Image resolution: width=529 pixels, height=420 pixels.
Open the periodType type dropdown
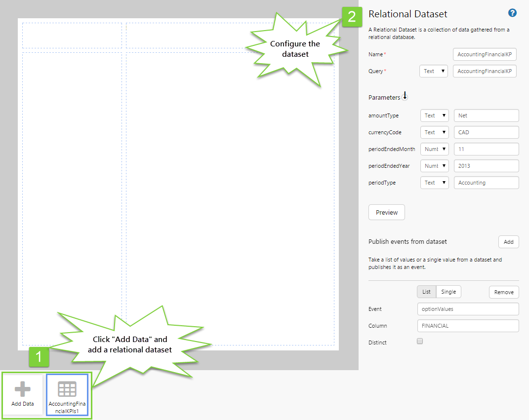[434, 183]
